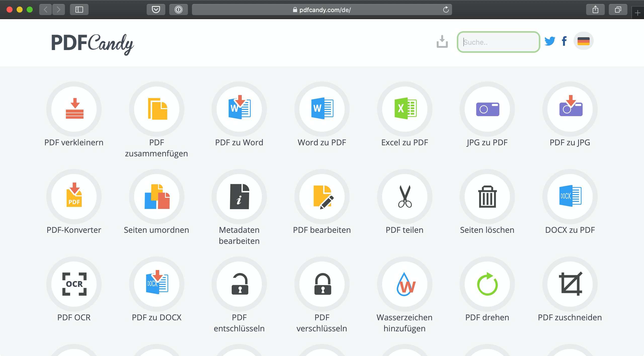Screen dimensions: 644x356
Task: Open a new tab with plus button
Action: [x=637, y=13]
